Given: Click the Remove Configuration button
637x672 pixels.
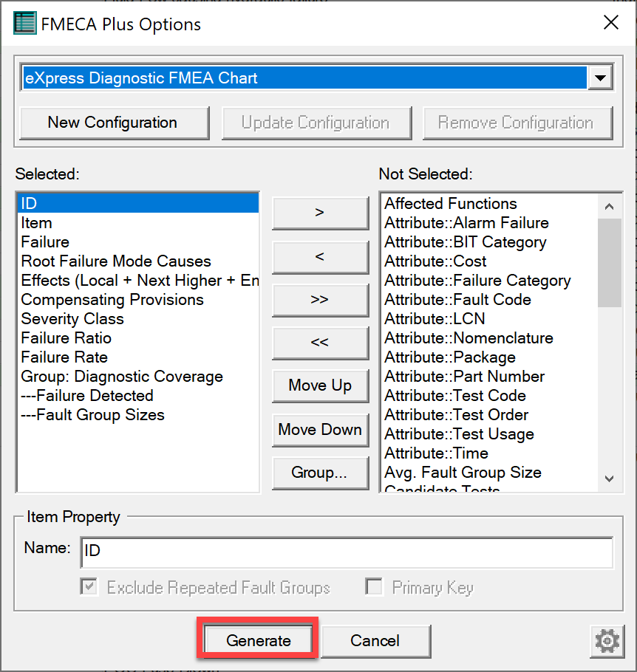Looking at the screenshot, I should [x=517, y=123].
